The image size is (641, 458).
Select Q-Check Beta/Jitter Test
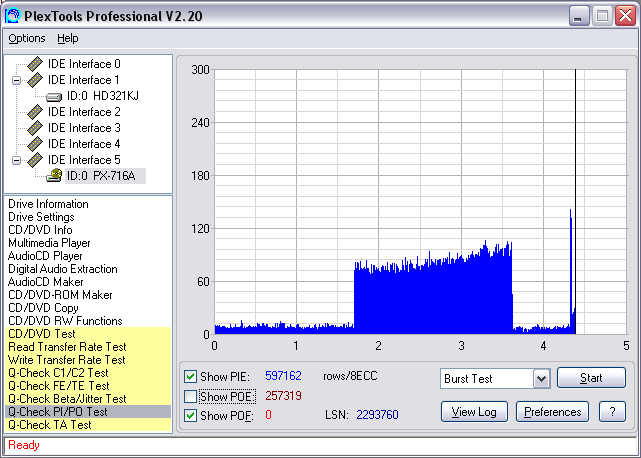coord(88,399)
